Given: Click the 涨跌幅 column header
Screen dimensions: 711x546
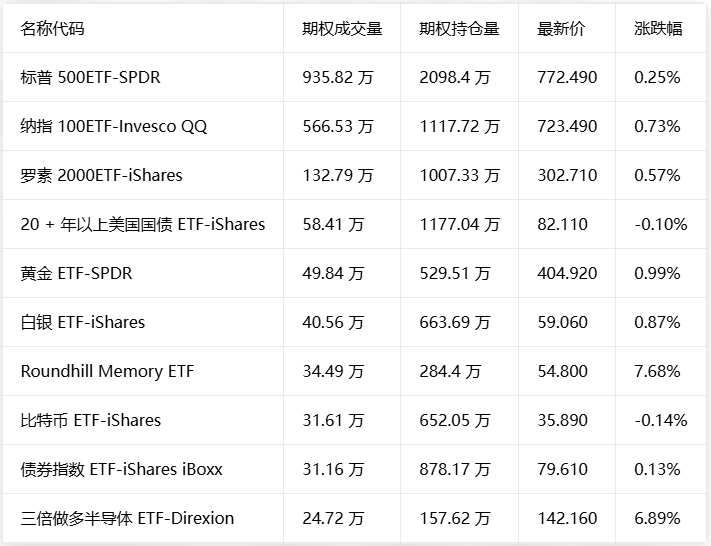Looking at the screenshot, I should (658, 29).
